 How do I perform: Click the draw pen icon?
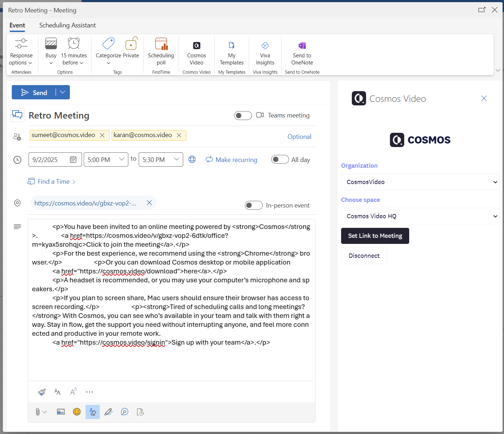pos(109,412)
